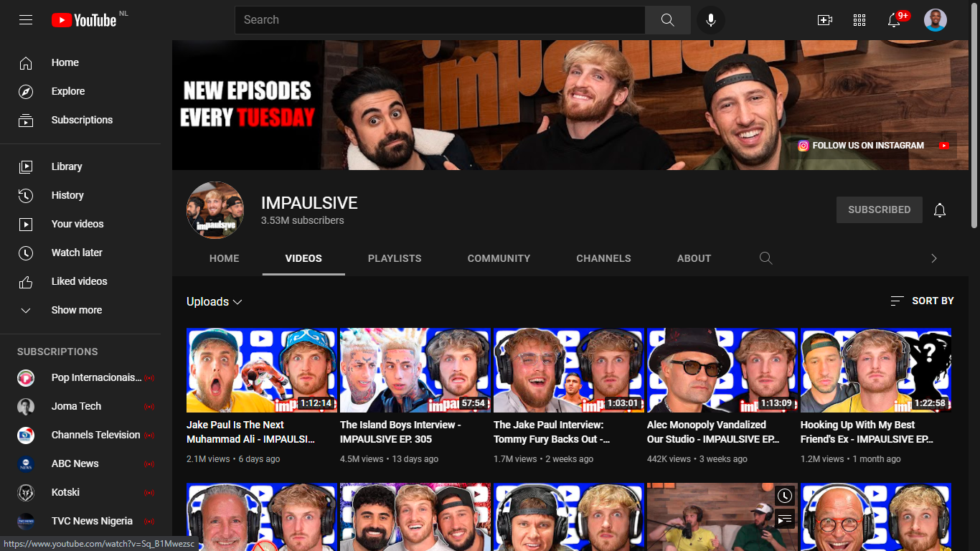
Task: Click the Explore compass icon
Action: [x=26, y=92]
